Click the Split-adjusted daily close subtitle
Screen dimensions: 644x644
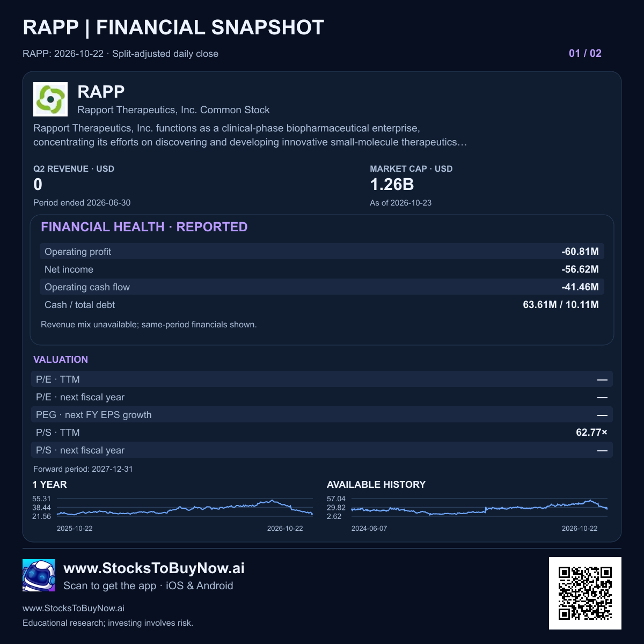165,54
